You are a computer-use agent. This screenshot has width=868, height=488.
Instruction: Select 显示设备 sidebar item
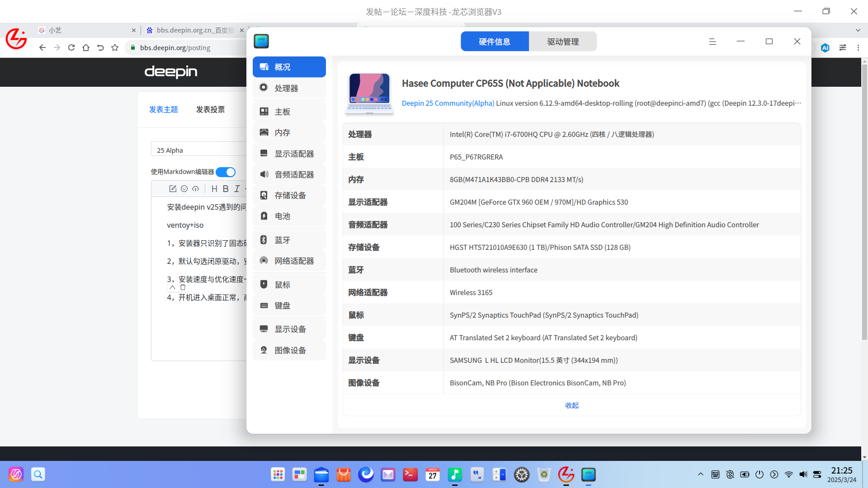(x=289, y=329)
